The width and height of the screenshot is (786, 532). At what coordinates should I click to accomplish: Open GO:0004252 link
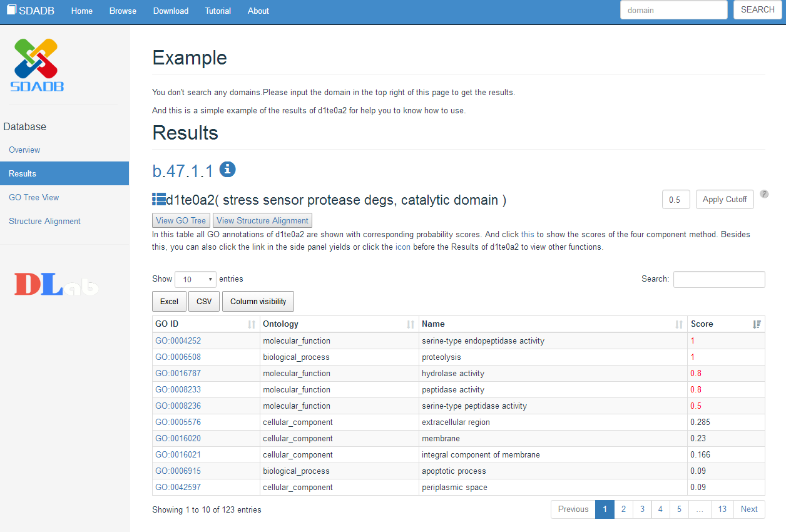click(178, 341)
